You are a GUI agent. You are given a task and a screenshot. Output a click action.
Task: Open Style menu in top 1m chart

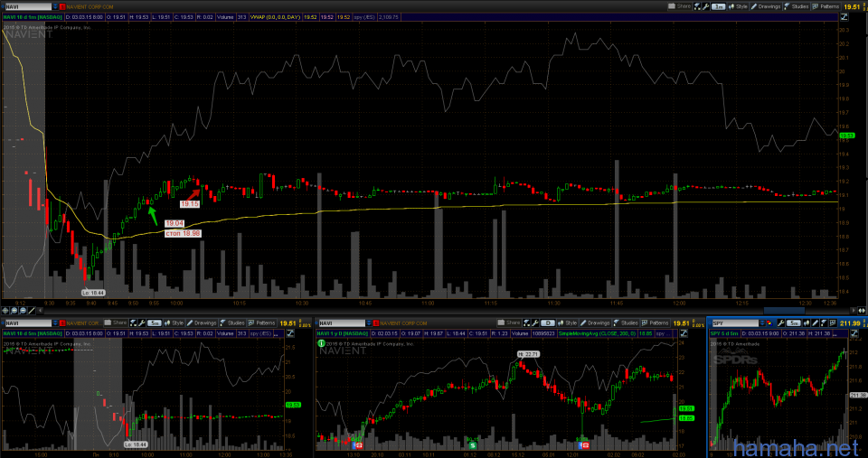pyautogui.click(x=738, y=6)
